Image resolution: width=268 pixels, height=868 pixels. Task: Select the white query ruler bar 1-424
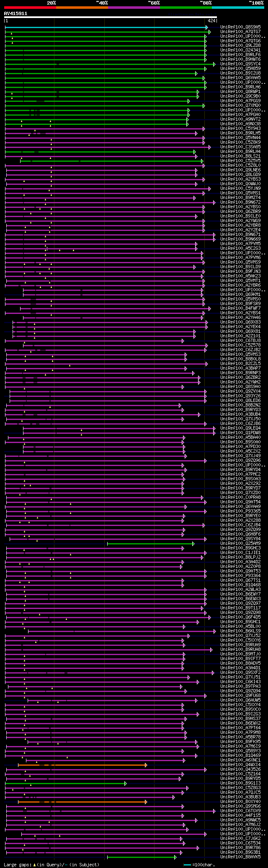tap(111, 17)
